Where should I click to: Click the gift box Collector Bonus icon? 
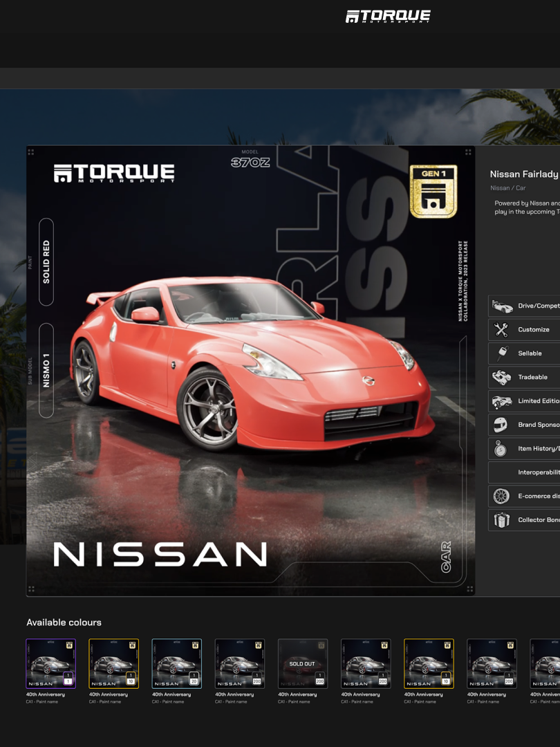[501, 519]
